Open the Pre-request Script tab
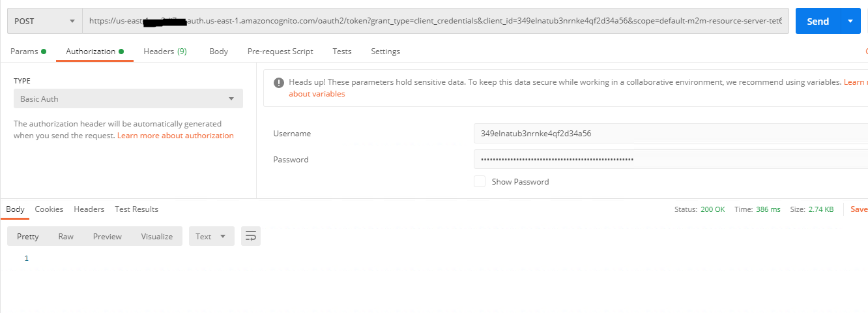Image resolution: width=868 pixels, height=313 pixels. click(x=280, y=52)
